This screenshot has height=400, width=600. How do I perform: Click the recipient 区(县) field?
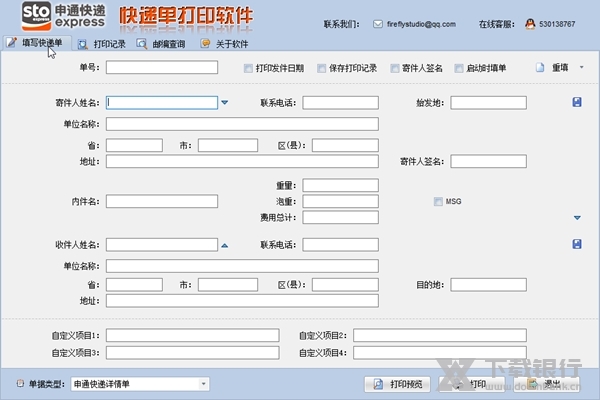[x=345, y=285]
